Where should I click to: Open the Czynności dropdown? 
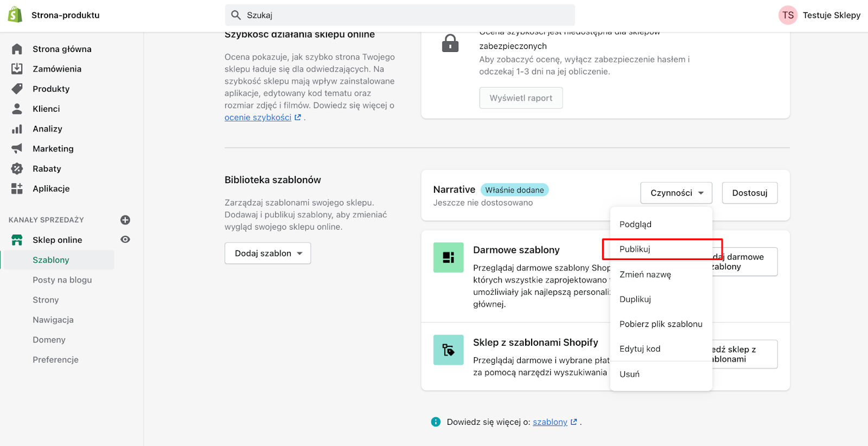pyautogui.click(x=675, y=192)
